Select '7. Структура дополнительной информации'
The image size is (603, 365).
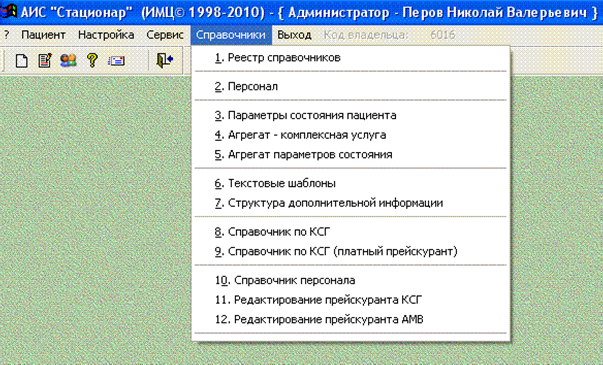(x=351, y=203)
